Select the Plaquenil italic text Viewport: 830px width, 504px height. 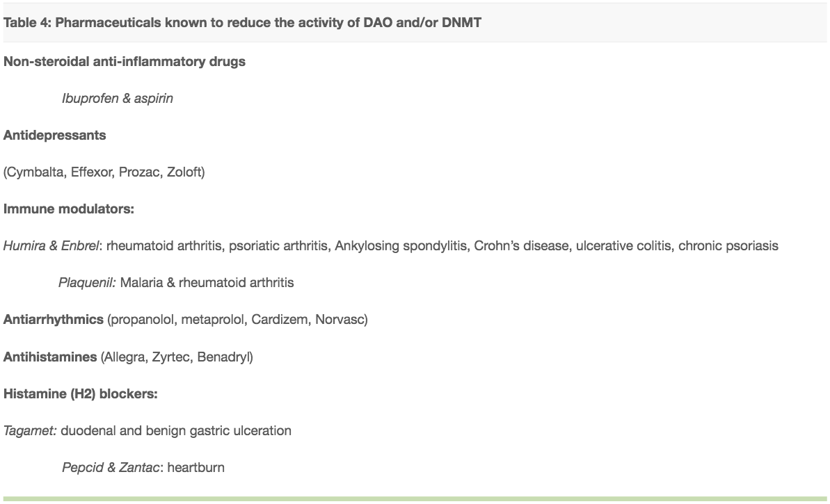[x=87, y=283]
